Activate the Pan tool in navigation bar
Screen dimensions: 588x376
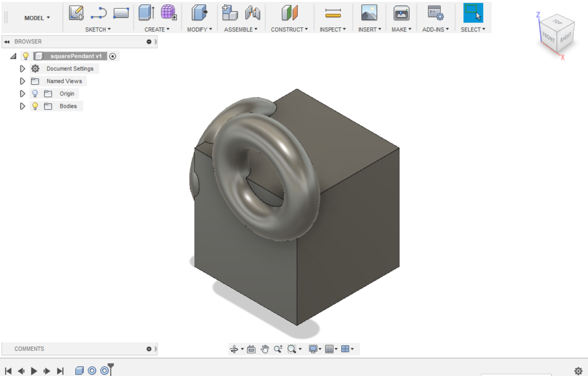click(265, 349)
